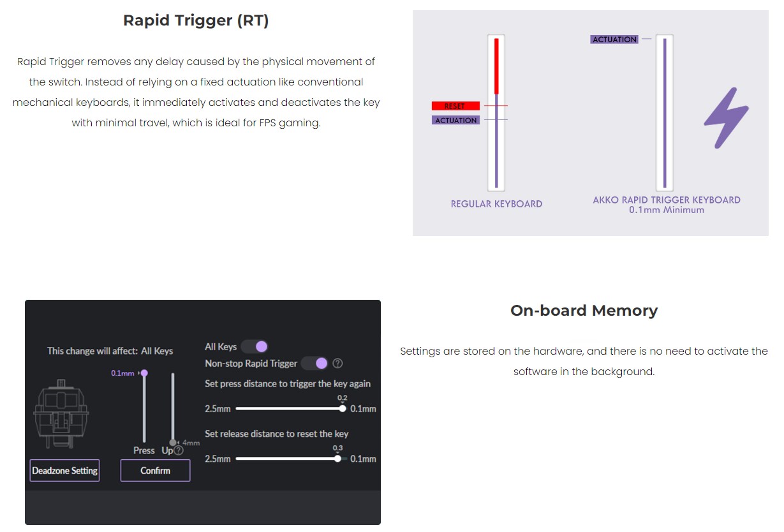
Task: Click the press distance slider handle at 0.2
Action: click(x=343, y=408)
